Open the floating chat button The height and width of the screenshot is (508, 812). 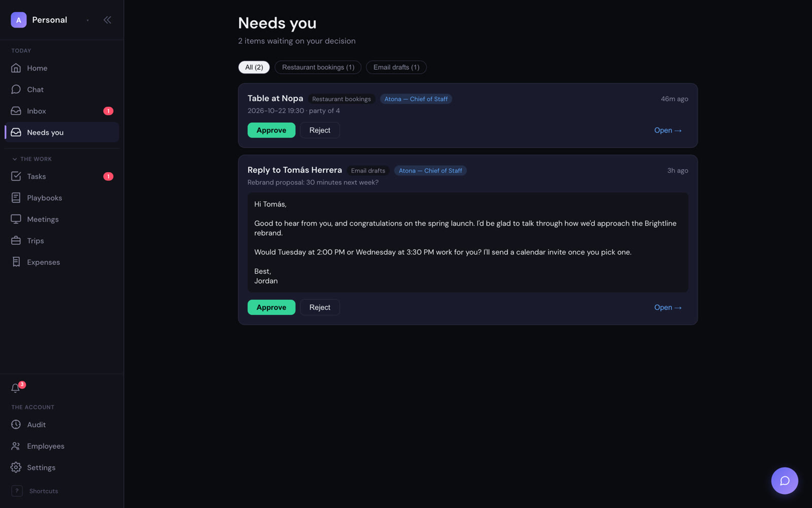coord(785,481)
